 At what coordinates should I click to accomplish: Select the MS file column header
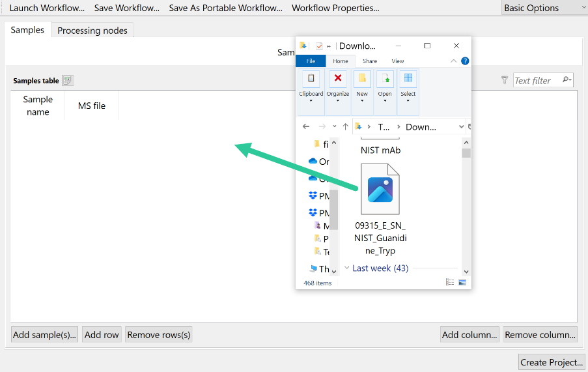pos(92,106)
